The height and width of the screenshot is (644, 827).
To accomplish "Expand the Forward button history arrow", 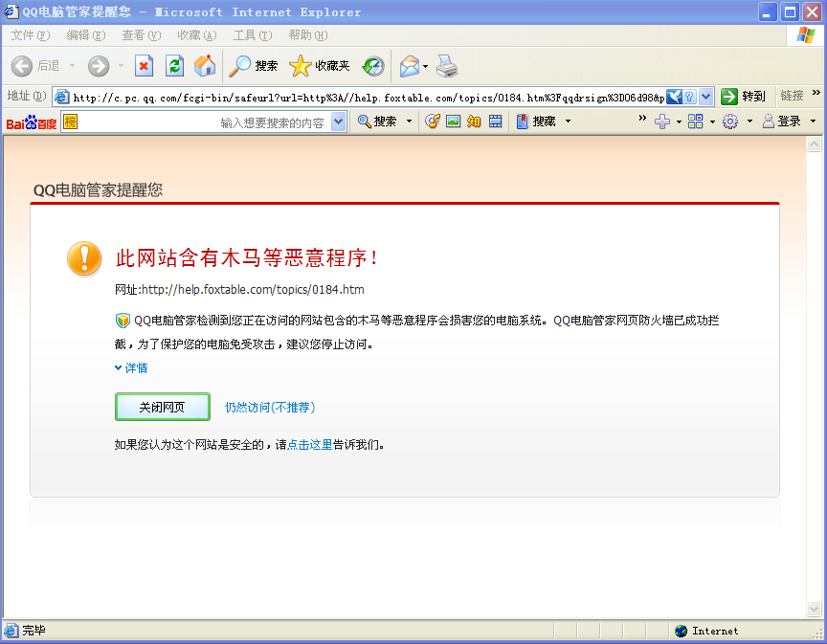I will click(121, 66).
